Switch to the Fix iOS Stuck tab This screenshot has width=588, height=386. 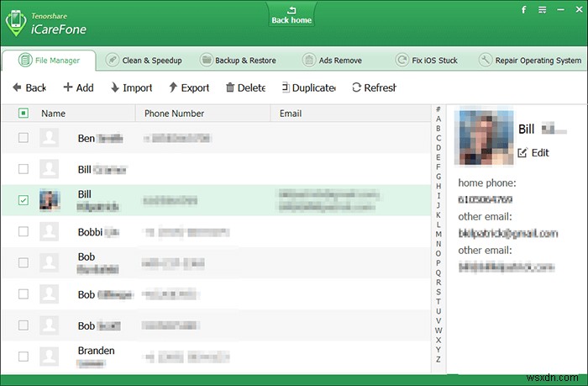pyautogui.click(x=427, y=60)
